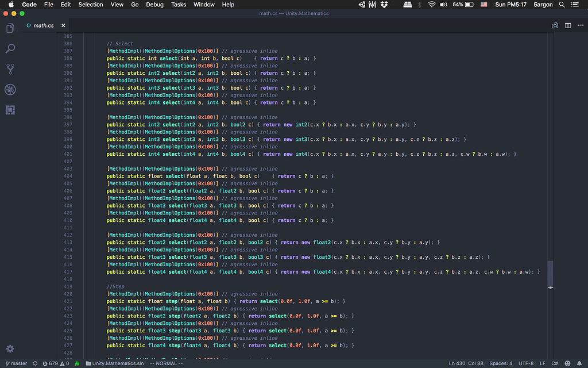Open the Extensions view
This screenshot has height=368, width=588.
10,110
